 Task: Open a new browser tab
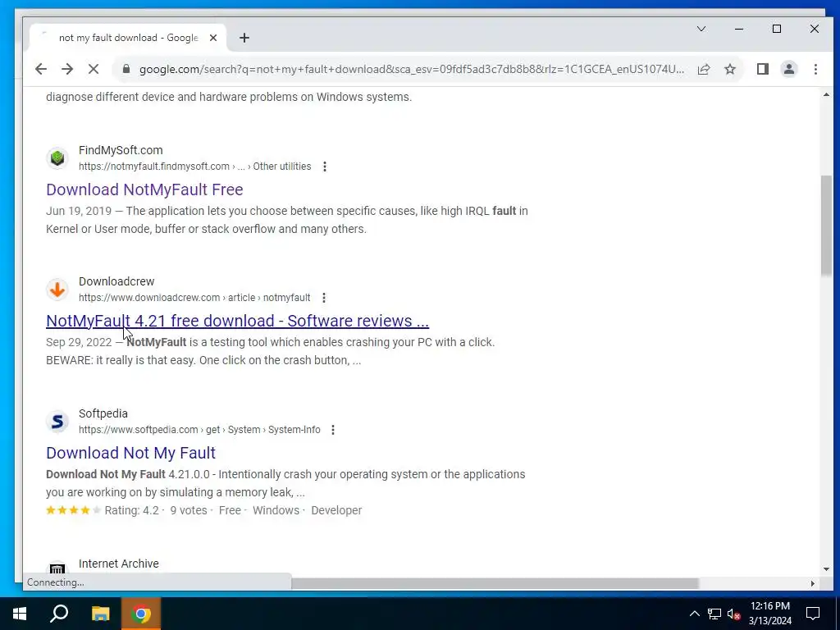pos(244,38)
